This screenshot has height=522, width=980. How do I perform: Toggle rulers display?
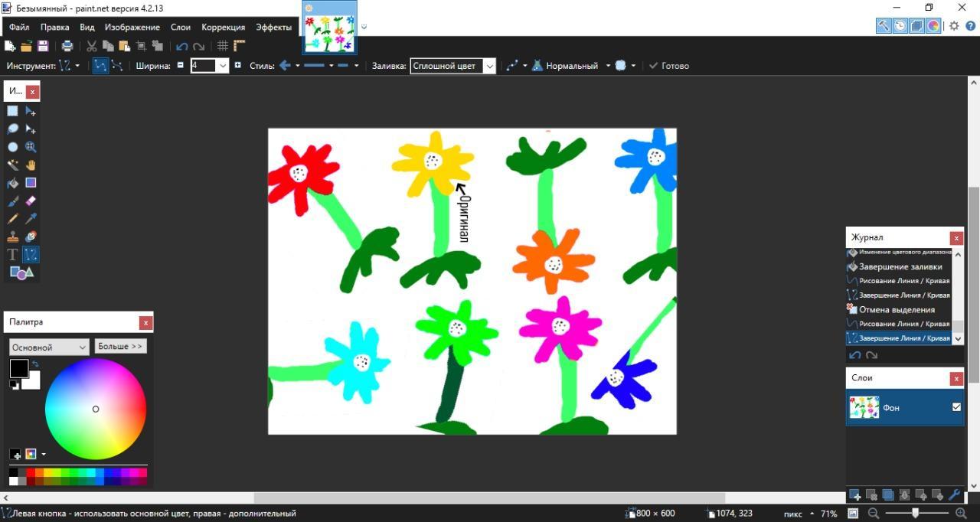tap(240, 46)
